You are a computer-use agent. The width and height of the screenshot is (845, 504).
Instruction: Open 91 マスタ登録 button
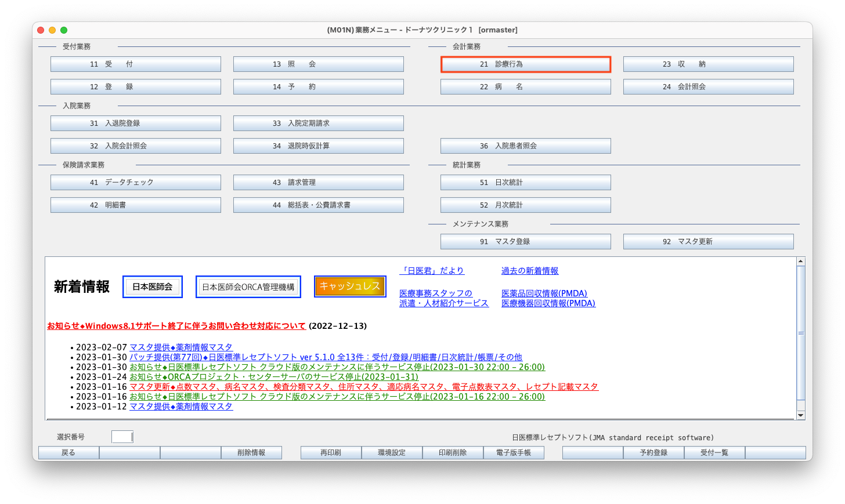[x=525, y=242]
